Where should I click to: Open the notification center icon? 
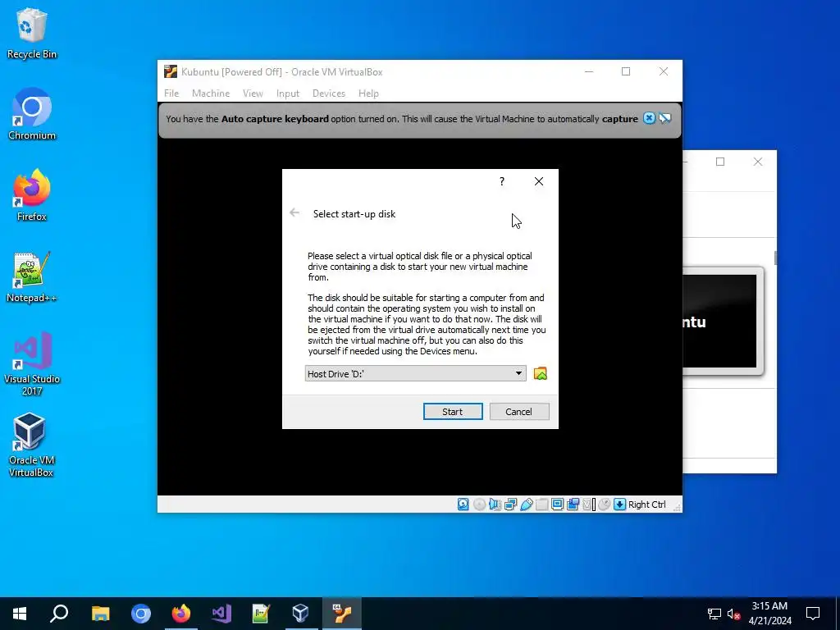[813, 614]
